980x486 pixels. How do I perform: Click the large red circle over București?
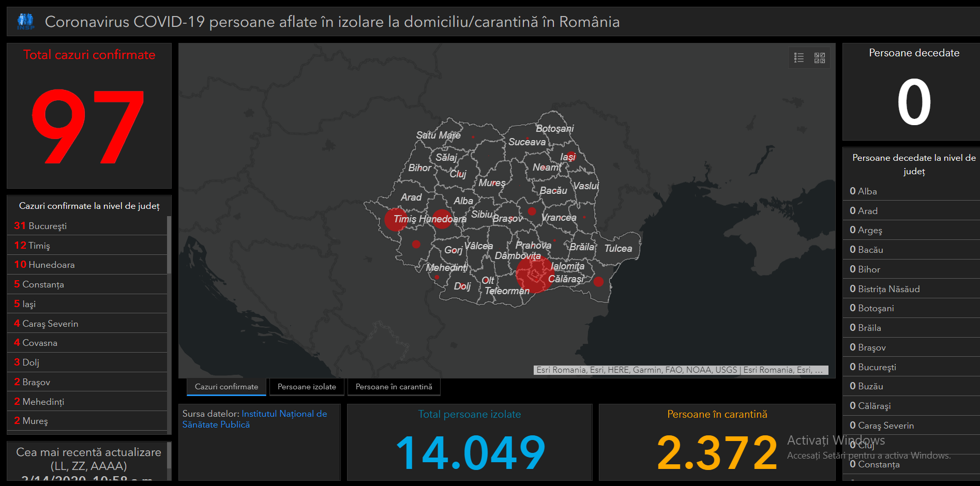535,274
